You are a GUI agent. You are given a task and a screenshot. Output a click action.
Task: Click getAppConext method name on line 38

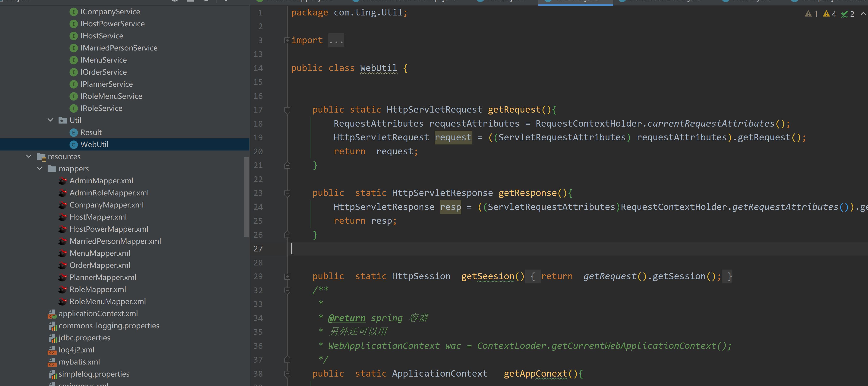coord(535,374)
